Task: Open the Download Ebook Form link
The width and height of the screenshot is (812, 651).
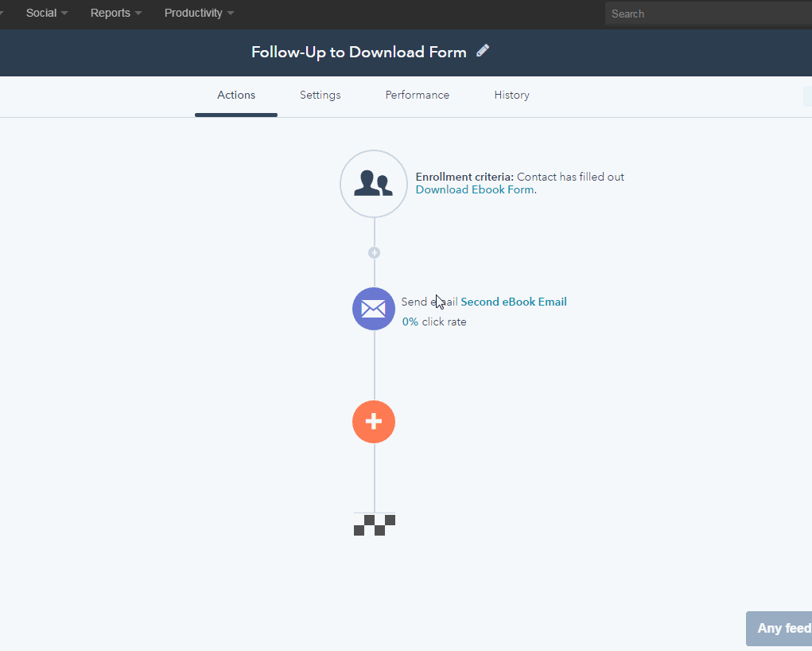Action: click(473, 189)
